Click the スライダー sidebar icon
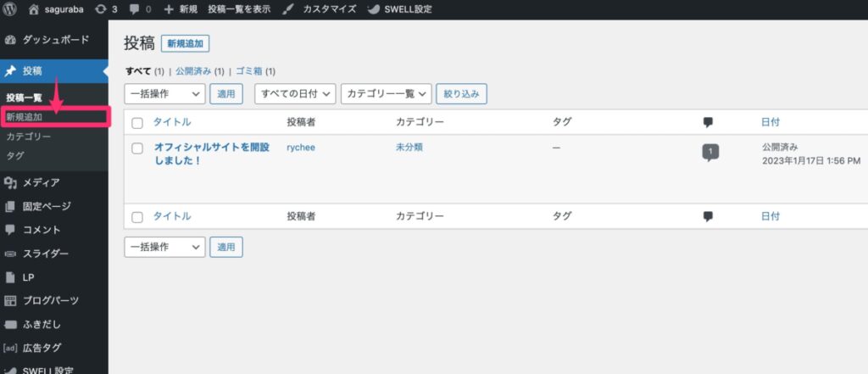This screenshot has height=374, width=868. [x=10, y=254]
